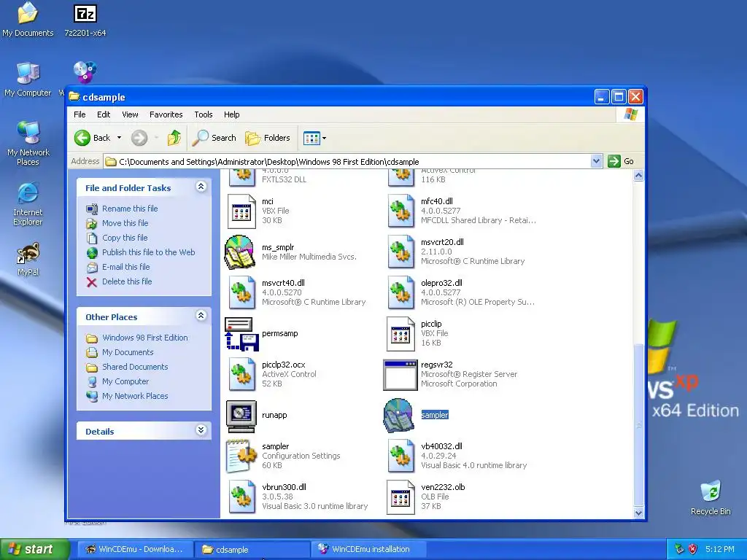The image size is (747, 560).
Task: Go to My Network Places in Other Places
Action: pos(135,396)
